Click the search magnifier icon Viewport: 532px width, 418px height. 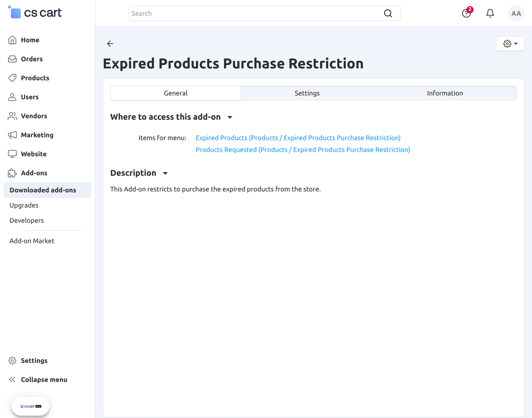point(388,13)
